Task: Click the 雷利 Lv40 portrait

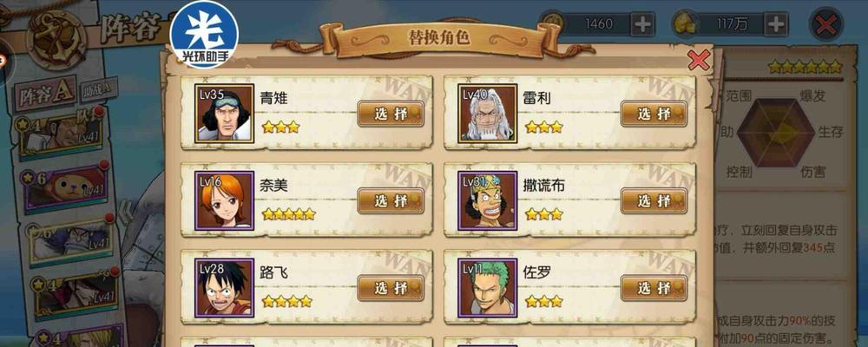Action: pos(488,113)
